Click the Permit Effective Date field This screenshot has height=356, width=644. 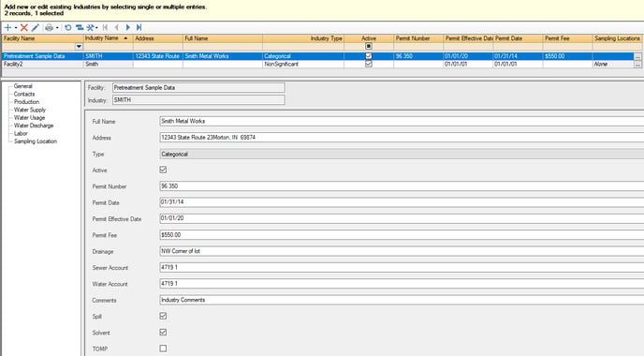[402, 218]
